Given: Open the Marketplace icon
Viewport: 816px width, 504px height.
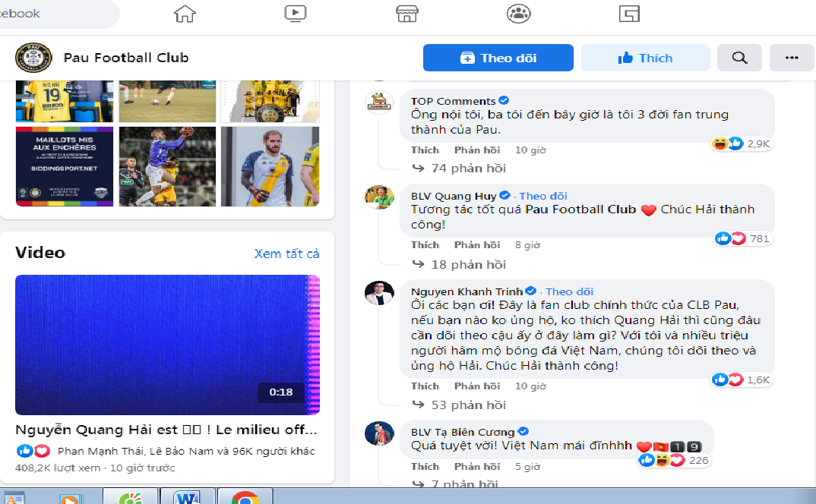Looking at the screenshot, I should click(407, 13).
